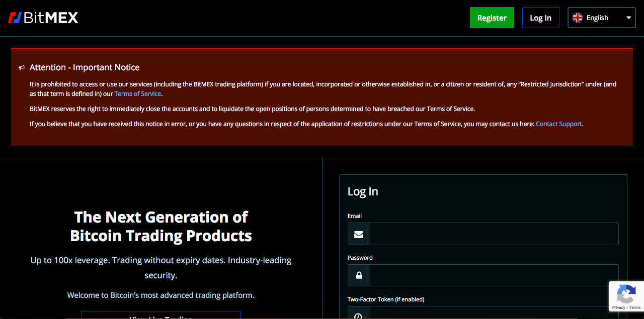Click the 'Password' field label

(x=360, y=258)
